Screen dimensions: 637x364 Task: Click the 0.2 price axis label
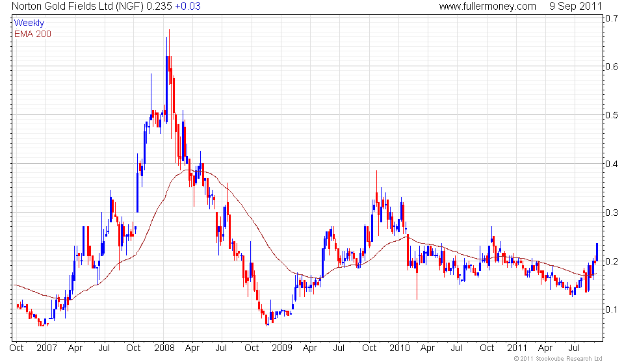pyautogui.click(x=612, y=261)
